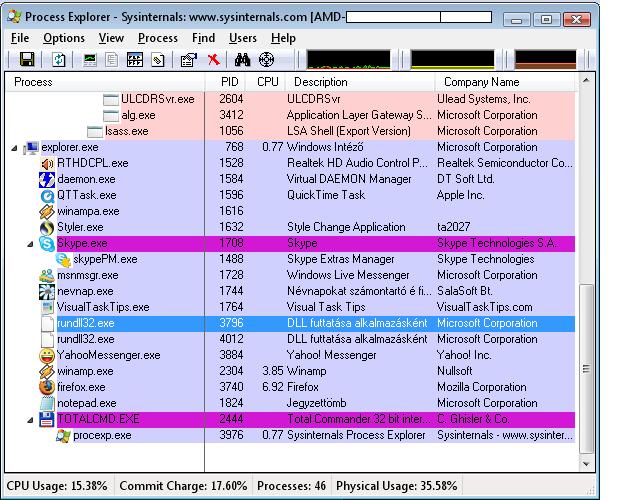The width and height of the screenshot is (640, 500).
Task: Click the nevnap.exe icon
Action: (x=47, y=291)
